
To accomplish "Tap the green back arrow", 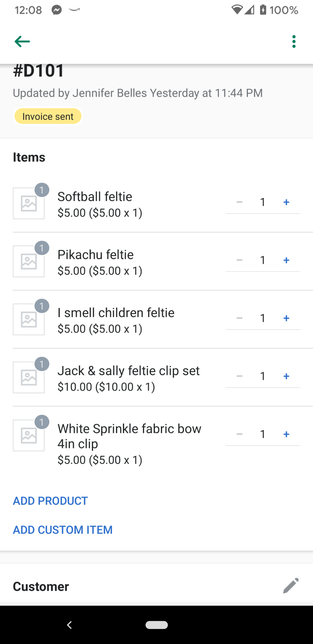I will (22, 42).
